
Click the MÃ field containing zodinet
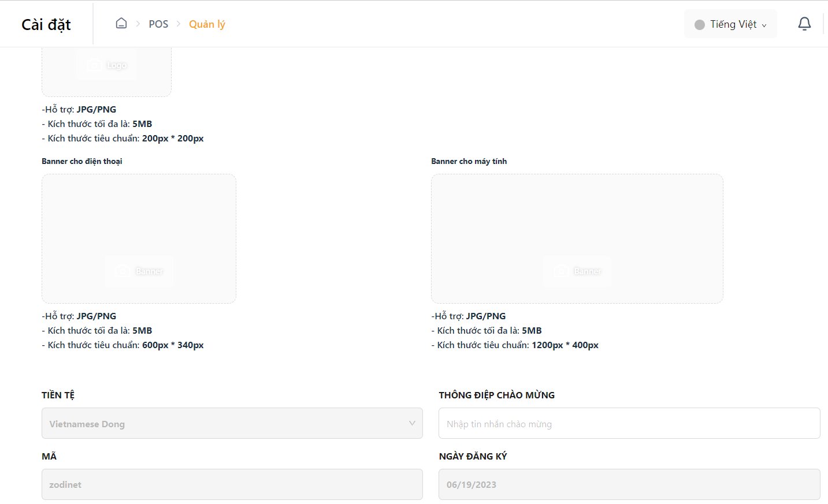232,484
